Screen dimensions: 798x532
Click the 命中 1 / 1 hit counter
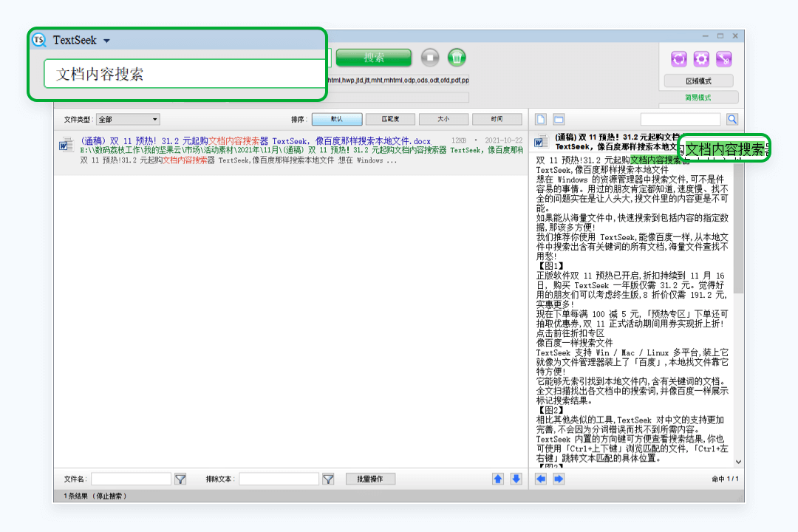point(725,479)
